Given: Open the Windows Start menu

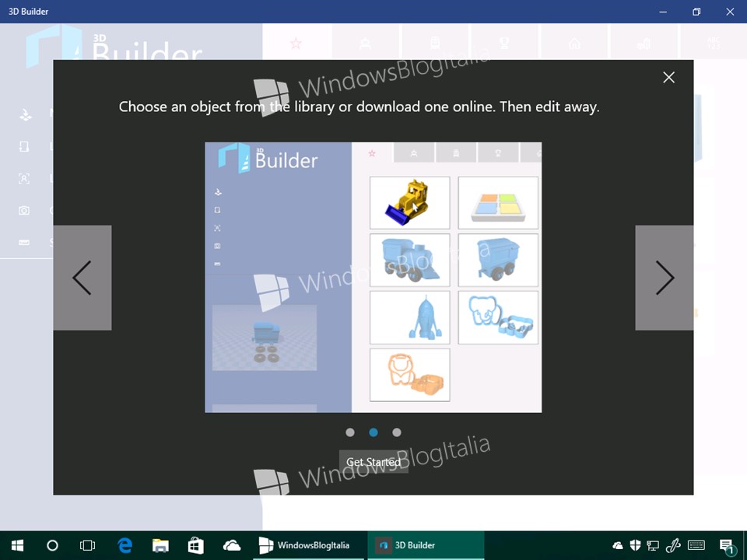Looking at the screenshot, I should tap(18, 545).
